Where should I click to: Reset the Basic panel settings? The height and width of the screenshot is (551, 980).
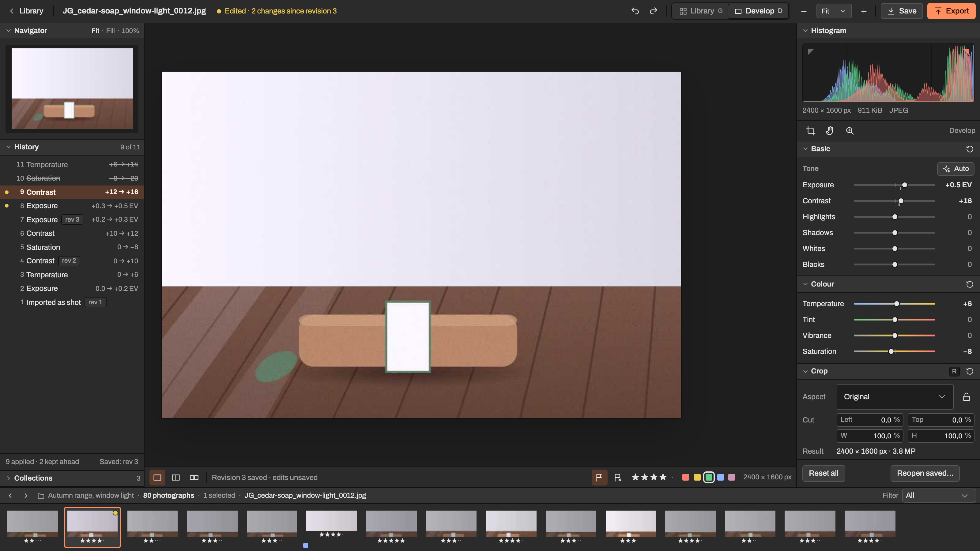[969, 149]
